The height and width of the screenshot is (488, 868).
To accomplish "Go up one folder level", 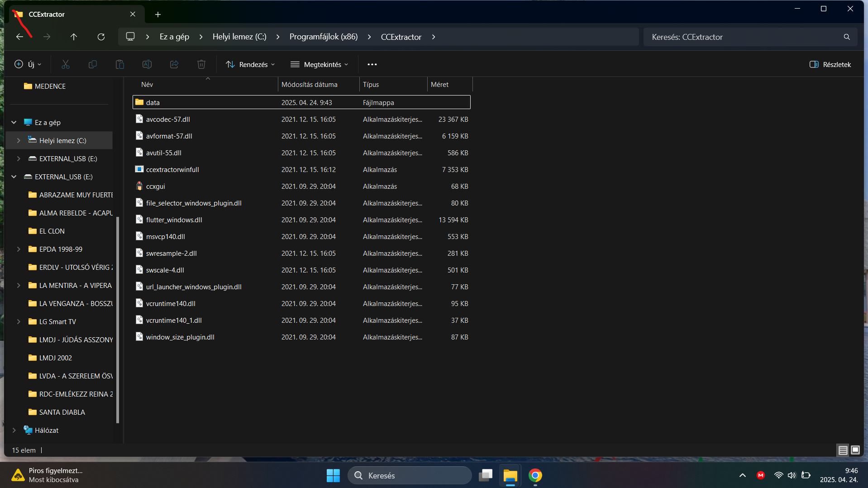I will [74, 37].
